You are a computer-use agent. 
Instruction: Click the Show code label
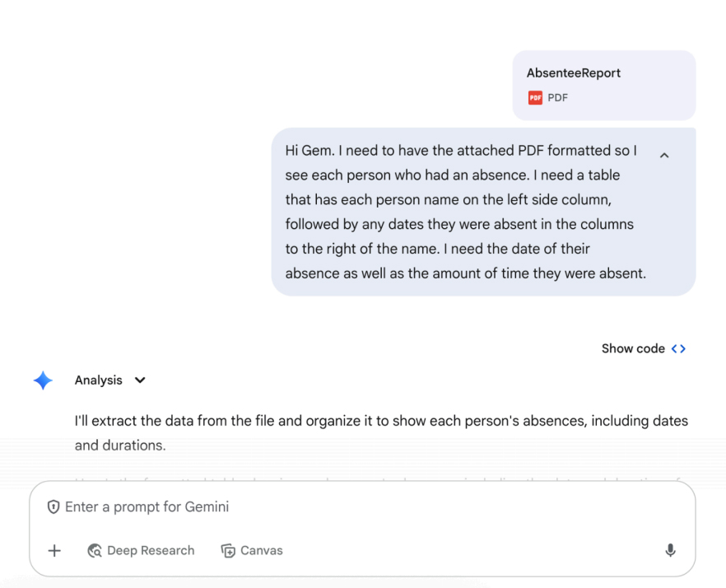tap(633, 348)
